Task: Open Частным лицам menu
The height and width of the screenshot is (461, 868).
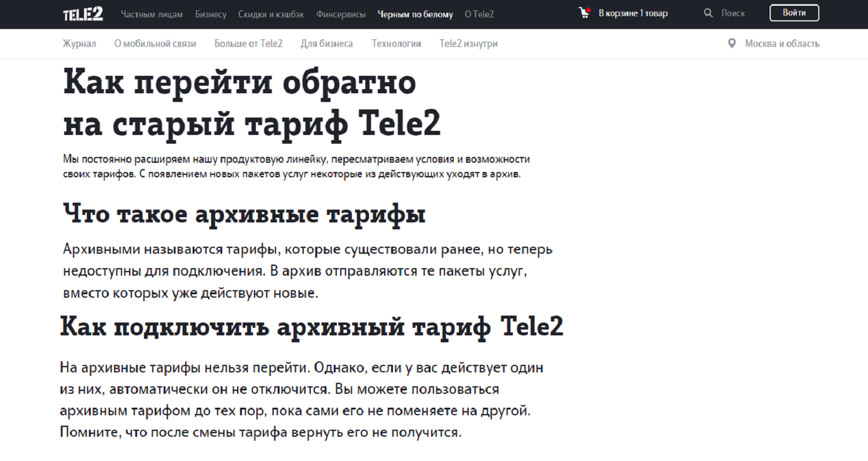Action: coord(152,14)
